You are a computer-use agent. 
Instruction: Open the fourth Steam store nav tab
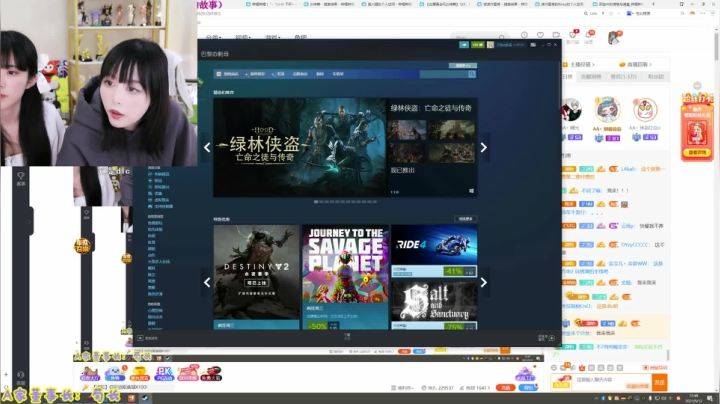[x=300, y=74]
